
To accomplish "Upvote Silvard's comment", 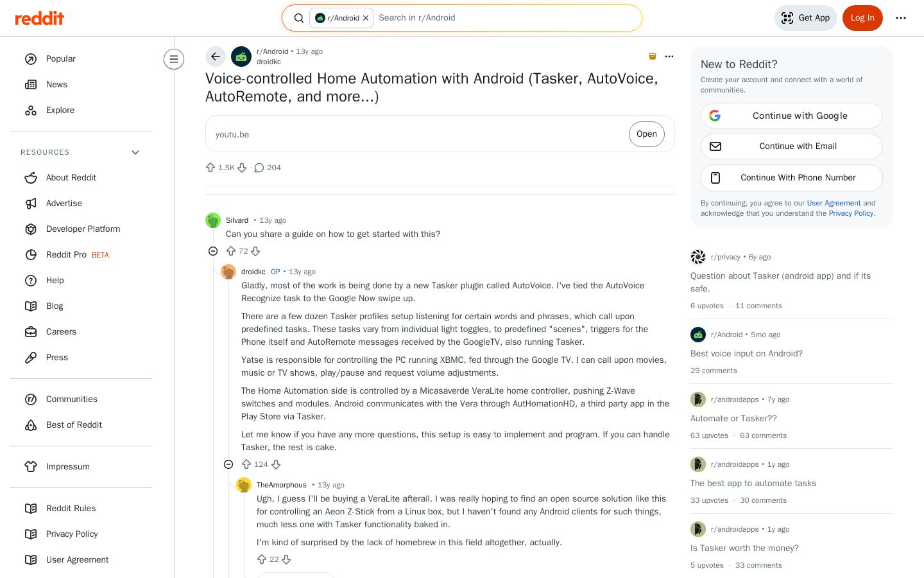I will tap(231, 251).
